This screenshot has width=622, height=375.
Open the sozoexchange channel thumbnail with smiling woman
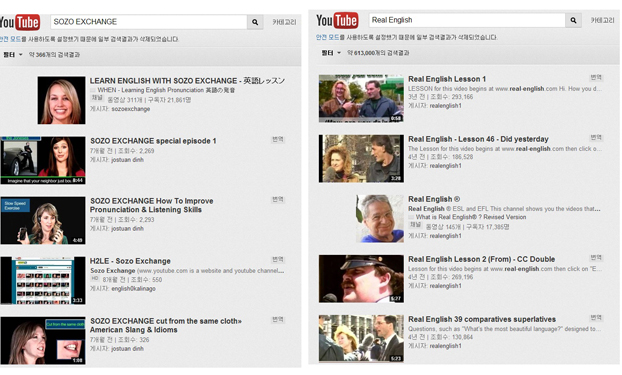pyautogui.click(x=61, y=100)
